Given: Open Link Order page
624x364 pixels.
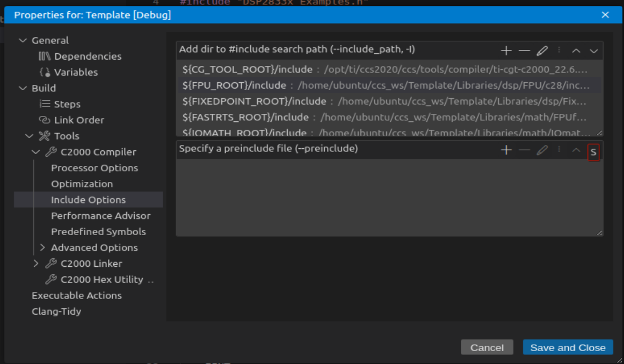Looking at the screenshot, I should point(79,120).
